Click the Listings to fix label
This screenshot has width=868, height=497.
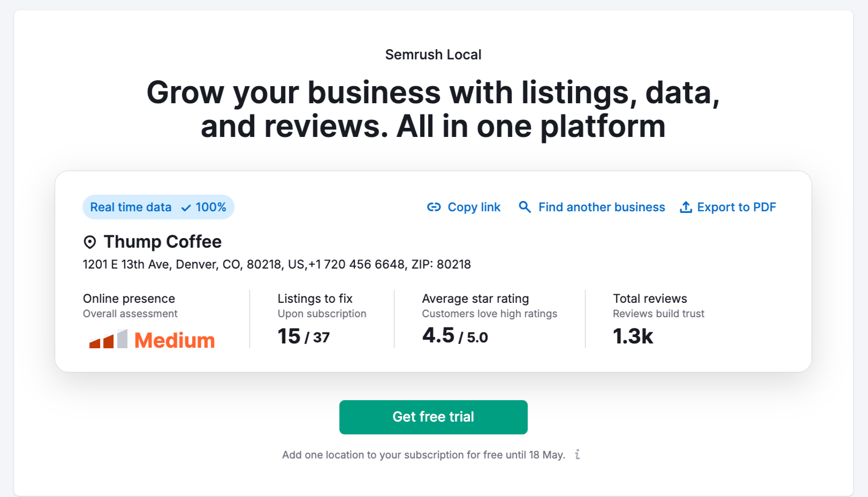point(315,299)
